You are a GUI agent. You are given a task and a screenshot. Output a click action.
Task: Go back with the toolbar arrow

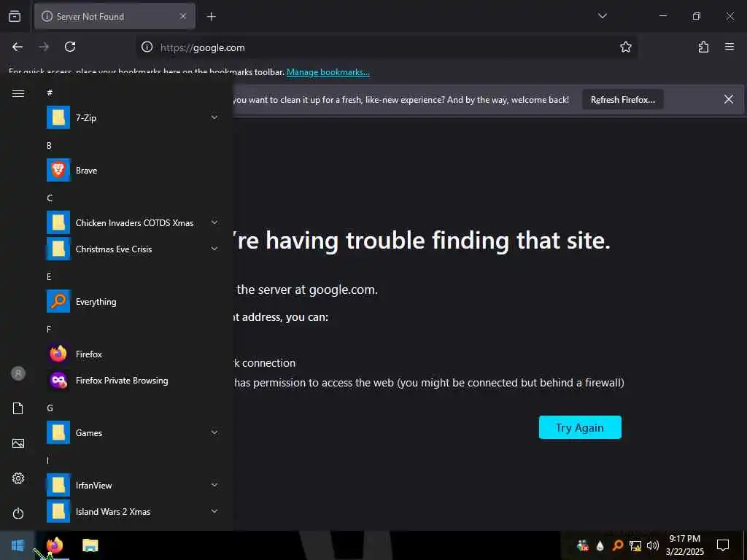click(x=18, y=47)
